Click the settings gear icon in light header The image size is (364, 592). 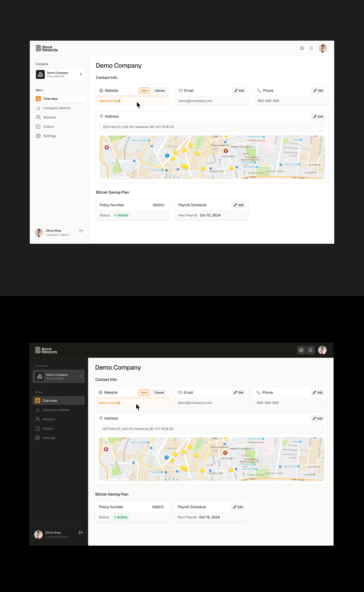(x=302, y=48)
